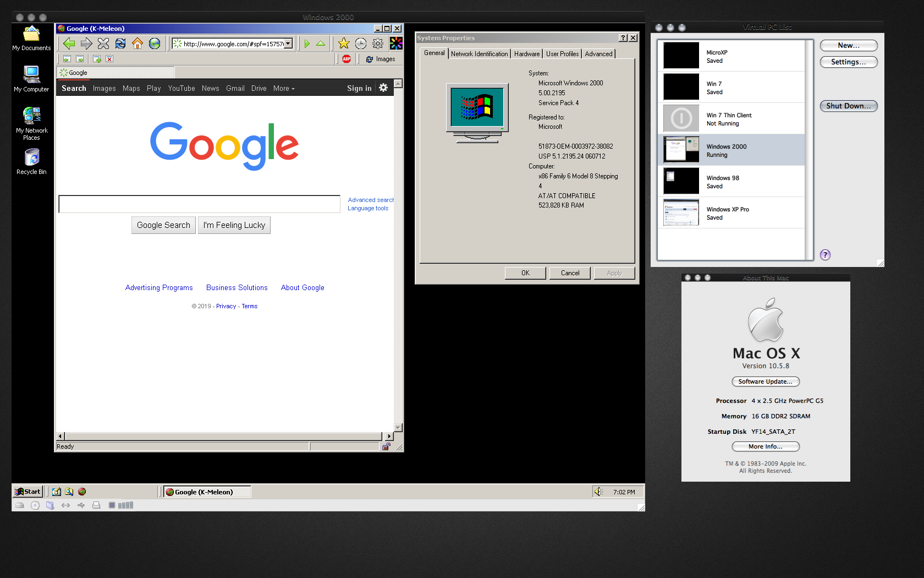Viewport: 924px width, 578px height.
Task: Open the About Google link
Action: (x=302, y=287)
